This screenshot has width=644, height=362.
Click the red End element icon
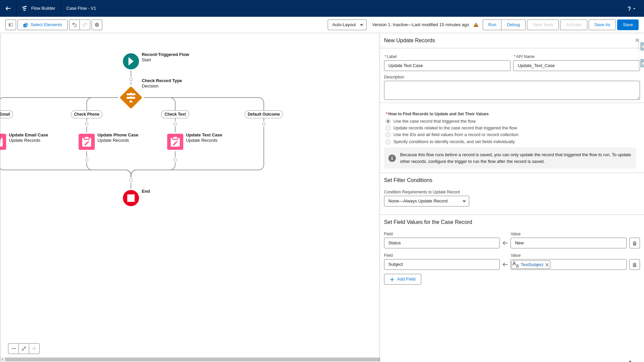coord(131,198)
